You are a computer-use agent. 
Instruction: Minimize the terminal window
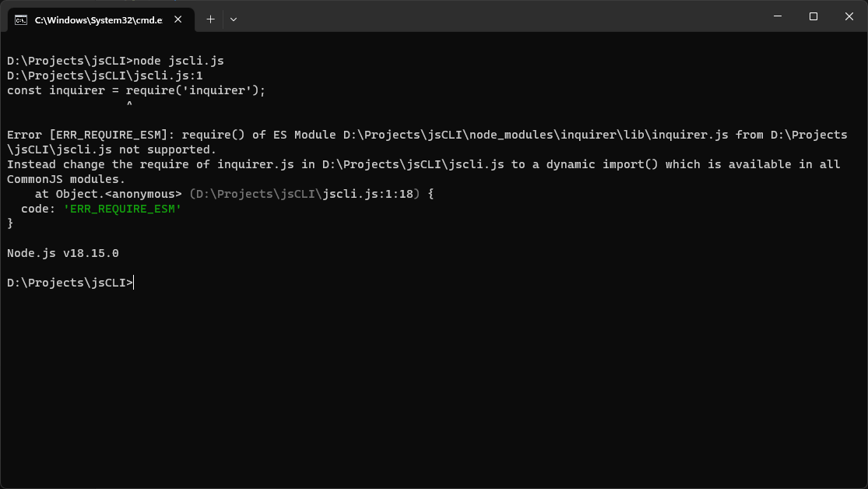[x=776, y=16]
